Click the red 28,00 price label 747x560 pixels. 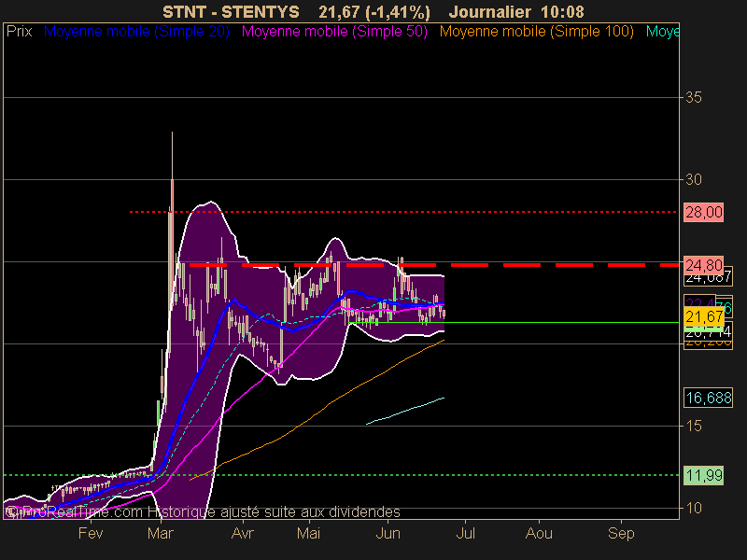[x=704, y=212]
